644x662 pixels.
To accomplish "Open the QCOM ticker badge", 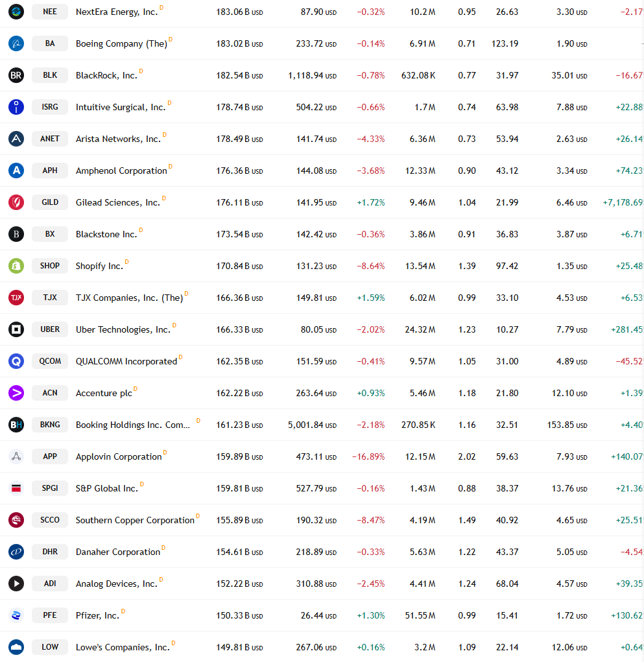I will pyautogui.click(x=50, y=361).
